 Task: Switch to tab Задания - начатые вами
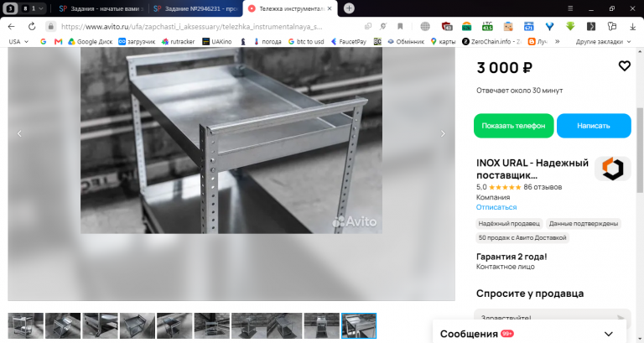101,8
